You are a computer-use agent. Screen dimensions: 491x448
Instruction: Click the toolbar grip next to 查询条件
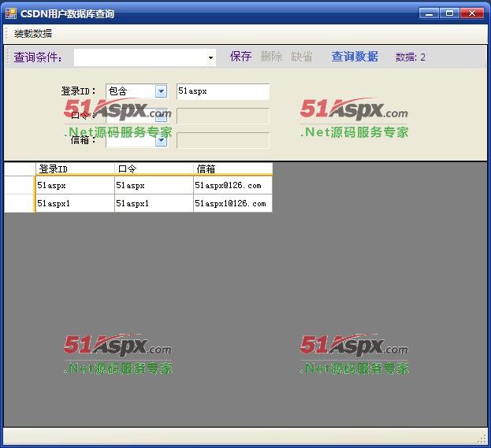click(x=8, y=57)
